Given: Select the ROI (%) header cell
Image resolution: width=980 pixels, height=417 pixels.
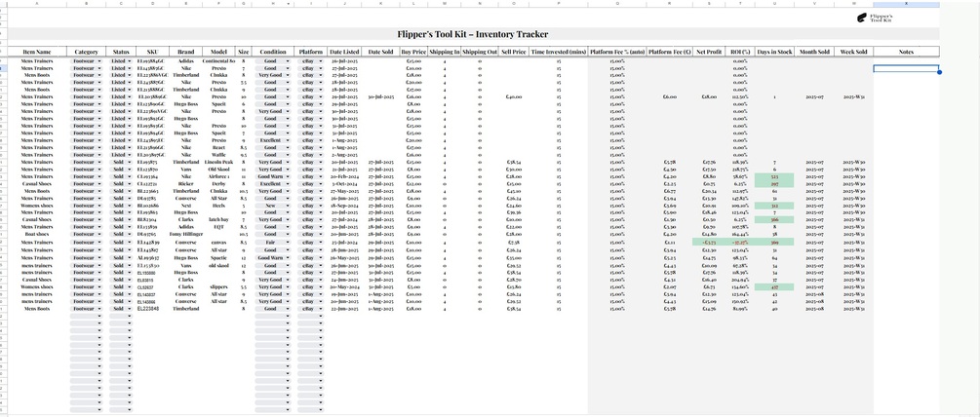Looking at the screenshot, I should [740, 52].
